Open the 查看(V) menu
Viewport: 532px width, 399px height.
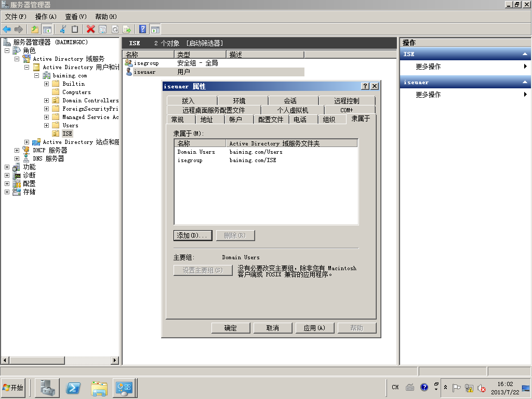point(76,17)
